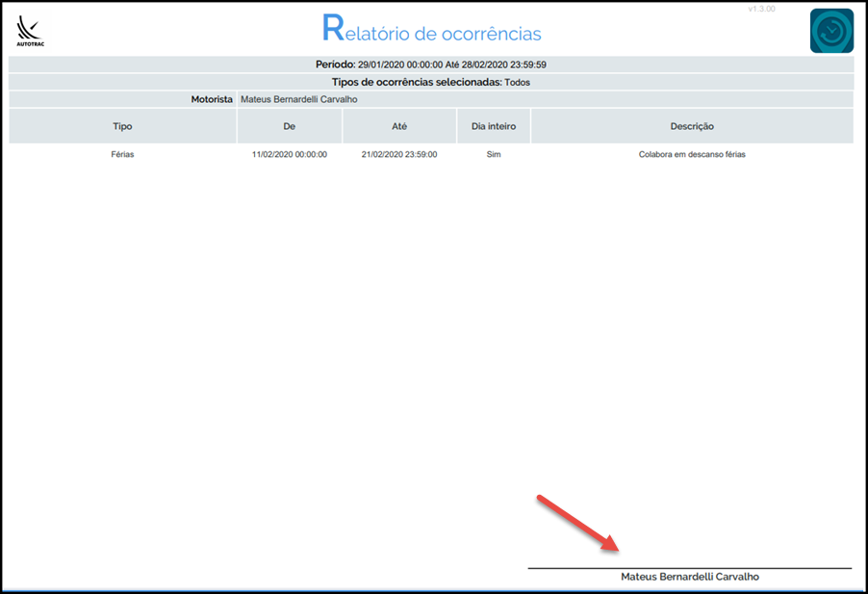
Task: Select the 21/02/2020 23:59:00 cell
Action: [399, 154]
